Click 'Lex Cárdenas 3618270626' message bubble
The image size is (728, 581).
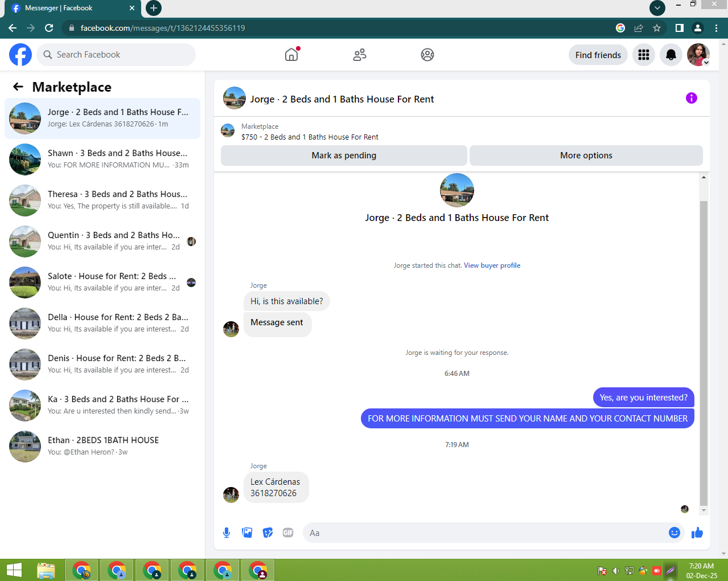(276, 487)
